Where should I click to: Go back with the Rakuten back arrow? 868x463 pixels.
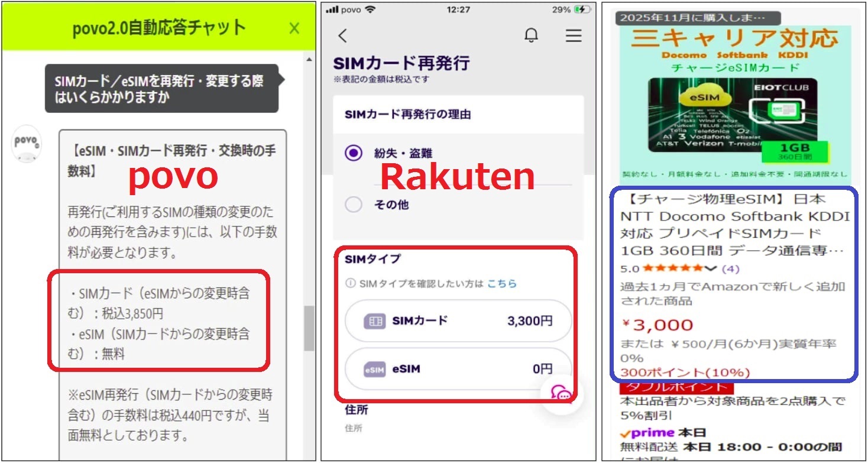tap(342, 35)
